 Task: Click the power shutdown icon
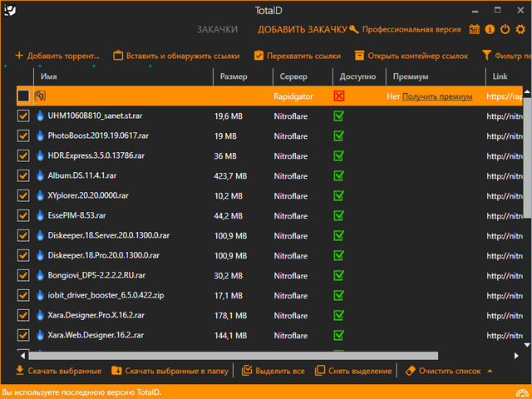[505, 30]
